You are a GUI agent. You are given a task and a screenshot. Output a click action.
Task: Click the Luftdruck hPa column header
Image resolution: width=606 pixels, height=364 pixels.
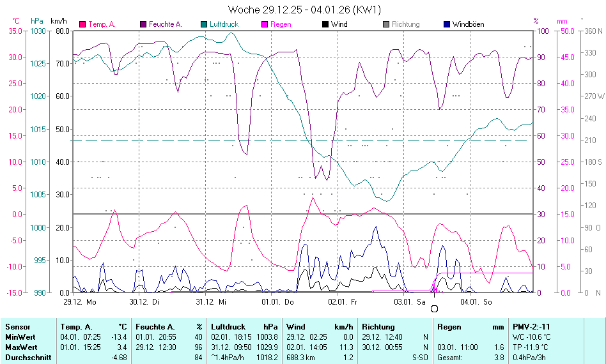[245, 327]
